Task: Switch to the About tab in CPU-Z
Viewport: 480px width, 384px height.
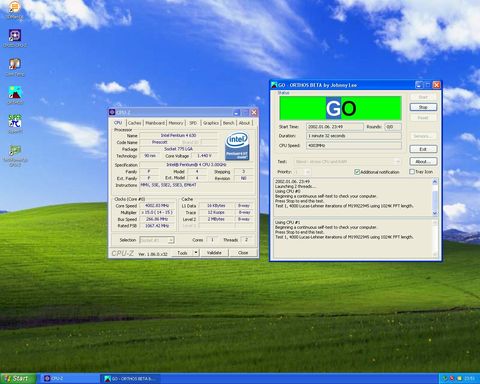Action: click(244, 123)
